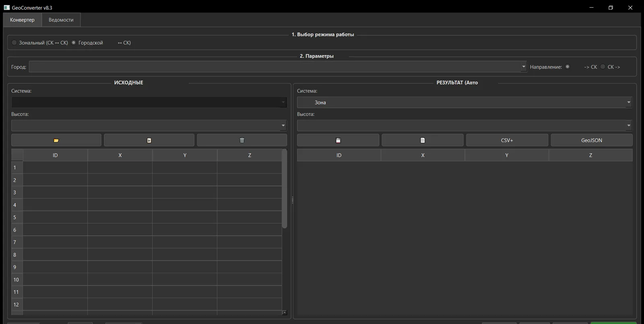The image size is (644, 324).
Task: Click the source table vertical scrollbar
Action: (x=285, y=189)
